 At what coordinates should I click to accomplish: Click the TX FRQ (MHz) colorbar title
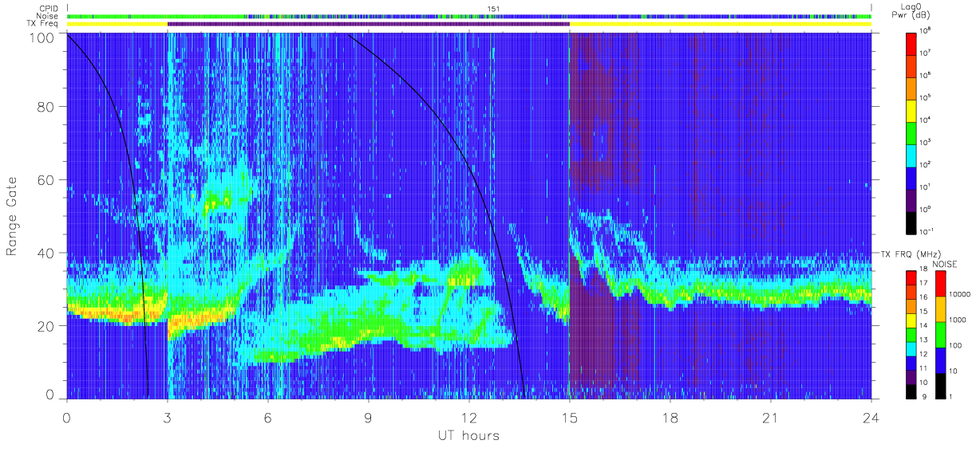[911, 254]
